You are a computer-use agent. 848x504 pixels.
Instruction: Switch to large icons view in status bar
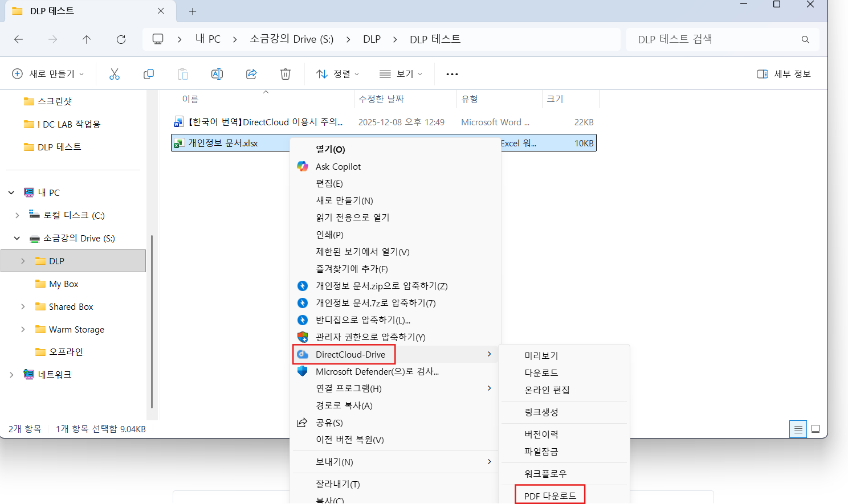(x=816, y=429)
